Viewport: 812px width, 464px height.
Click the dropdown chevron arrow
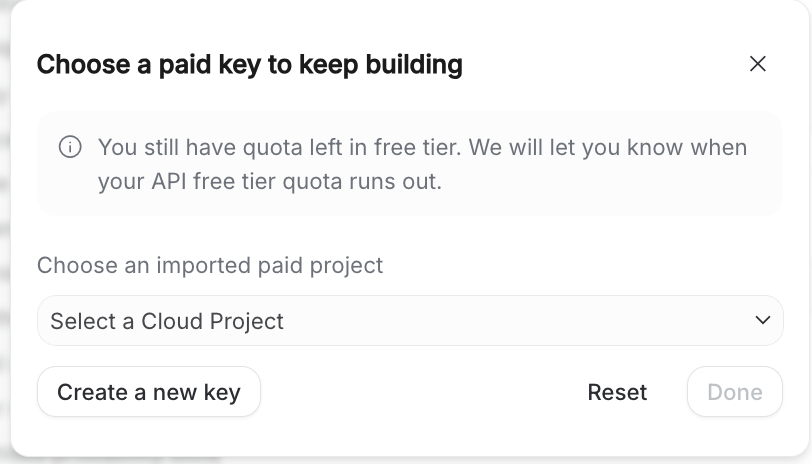pyautogui.click(x=763, y=320)
